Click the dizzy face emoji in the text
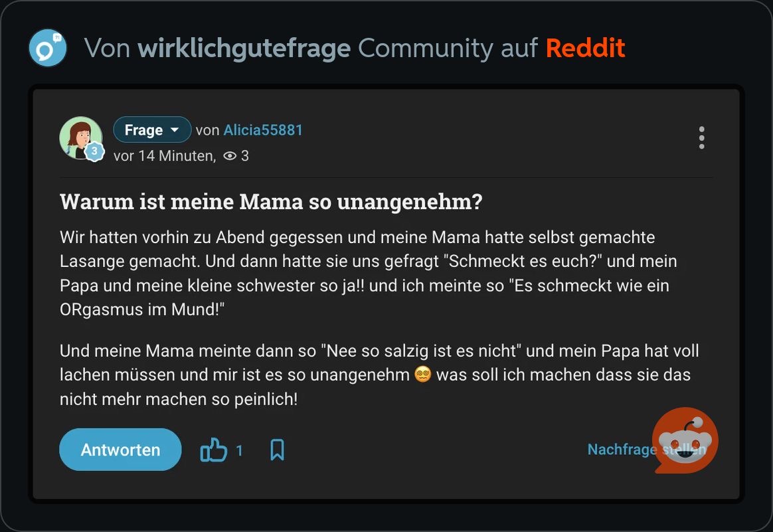This screenshot has width=773, height=532. point(423,375)
